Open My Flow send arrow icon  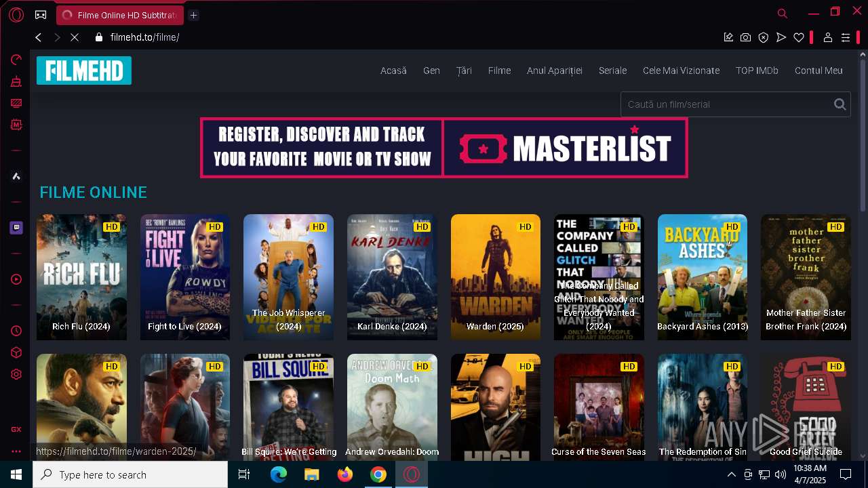click(x=781, y=37)
